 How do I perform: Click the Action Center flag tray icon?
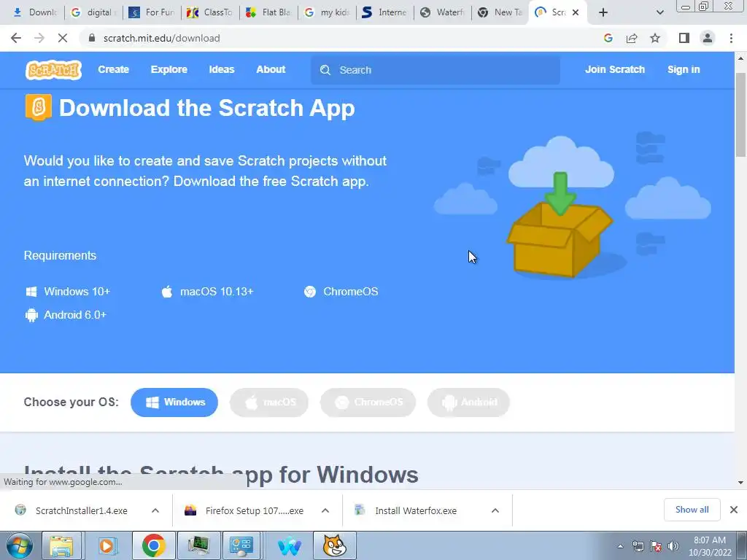656,546
